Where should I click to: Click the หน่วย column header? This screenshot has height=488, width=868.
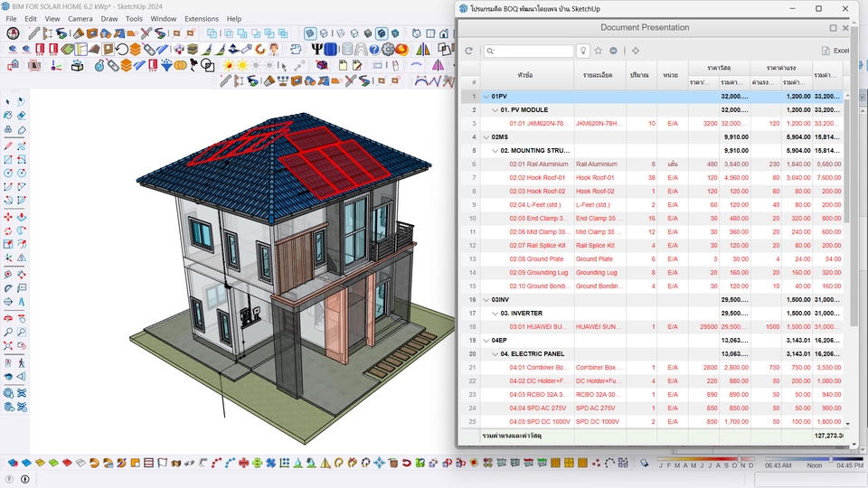[x=673, y=75]
